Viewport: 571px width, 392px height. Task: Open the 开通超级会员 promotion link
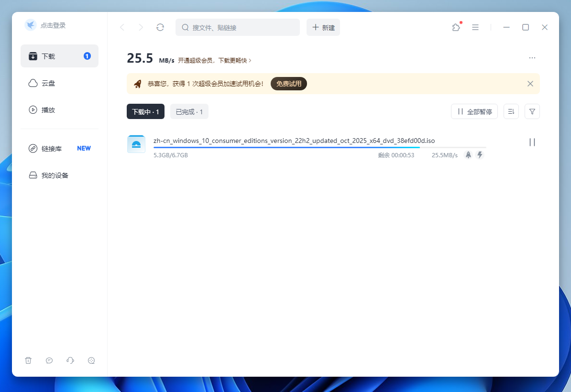(215, 60)
